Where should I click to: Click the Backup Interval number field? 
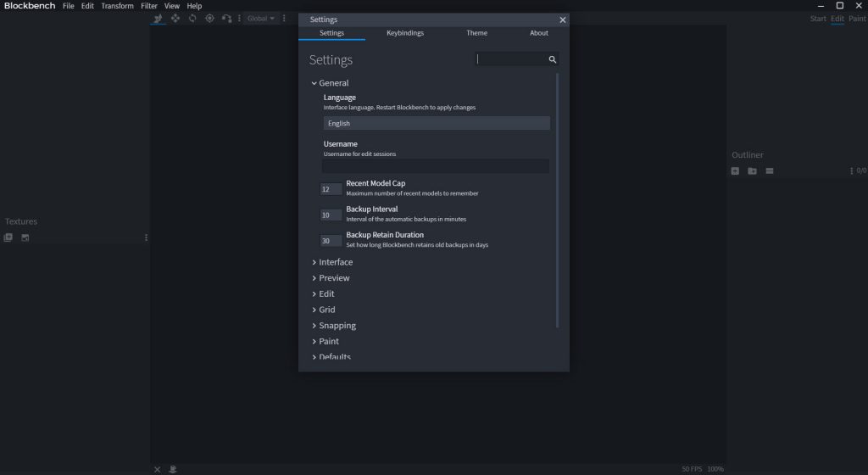tap(331, 215)
